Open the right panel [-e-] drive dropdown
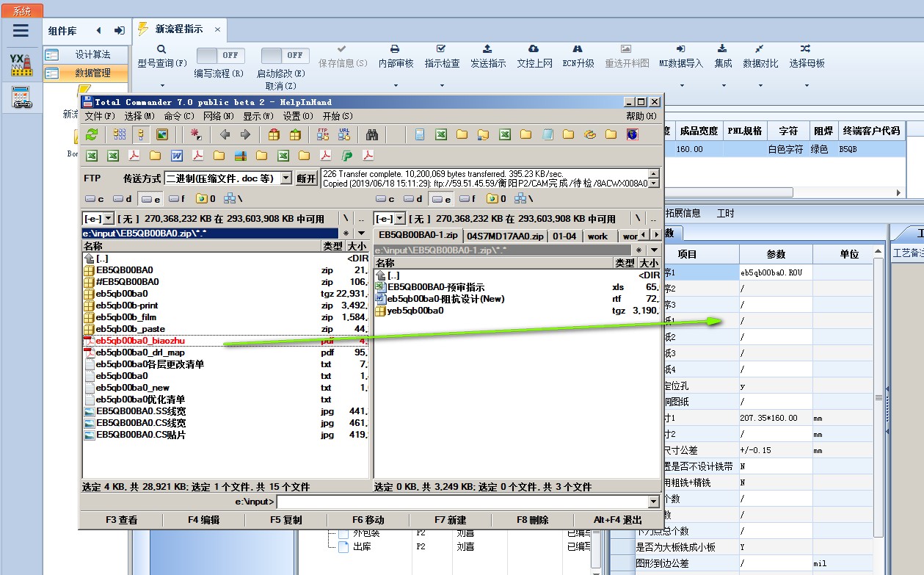924x575 pixels. point(399,218)
